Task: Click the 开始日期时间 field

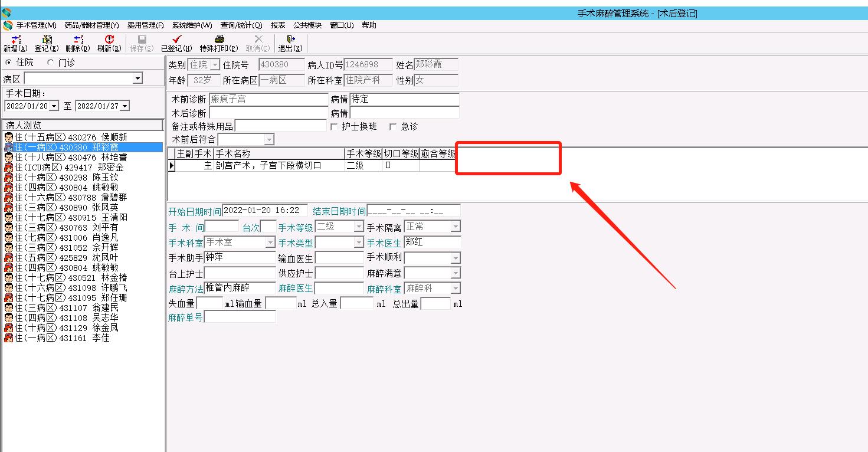Action: tap(265, 211)
